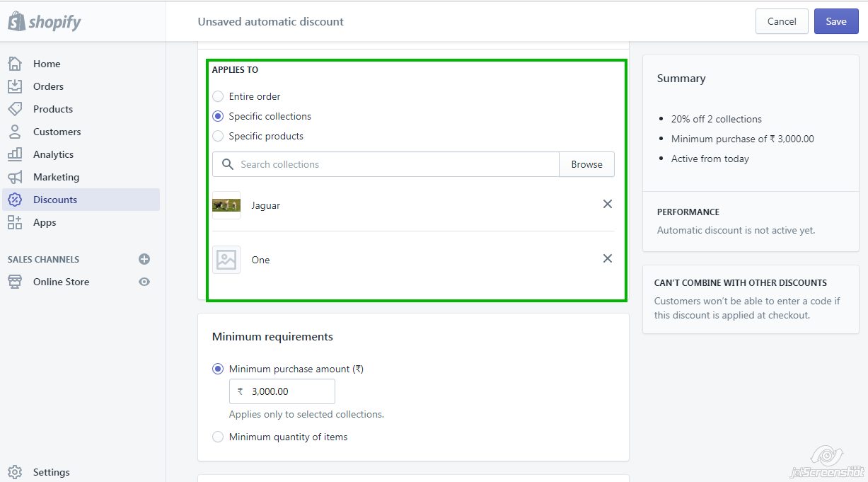Click the Marketing megaphone icon

click(x=15, y=177)
